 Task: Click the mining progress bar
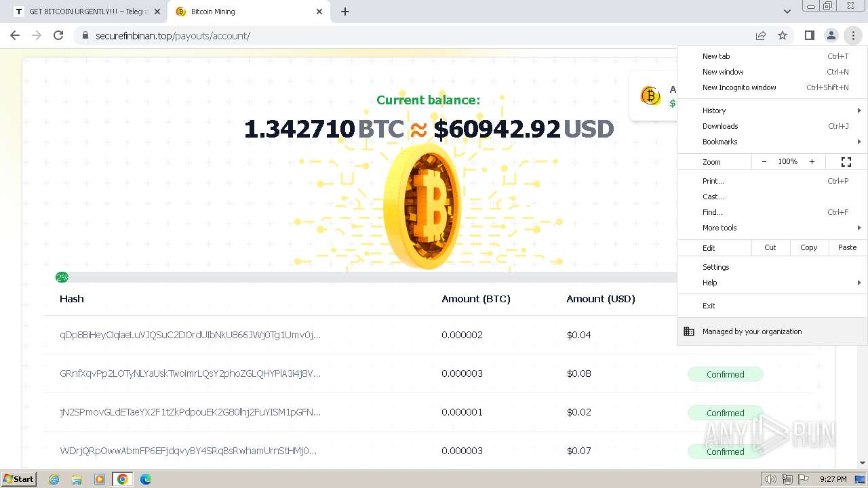pyautogui.click(x=366, y=277)
